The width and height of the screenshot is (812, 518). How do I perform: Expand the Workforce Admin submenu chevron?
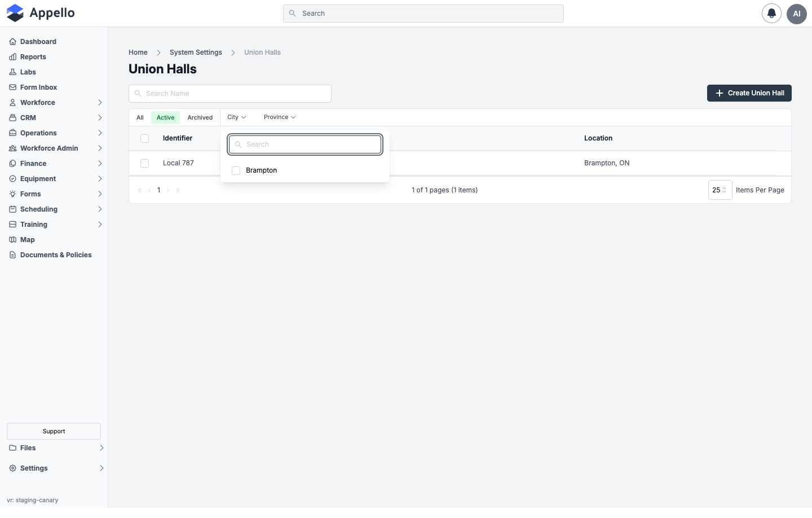click(100, 148)
